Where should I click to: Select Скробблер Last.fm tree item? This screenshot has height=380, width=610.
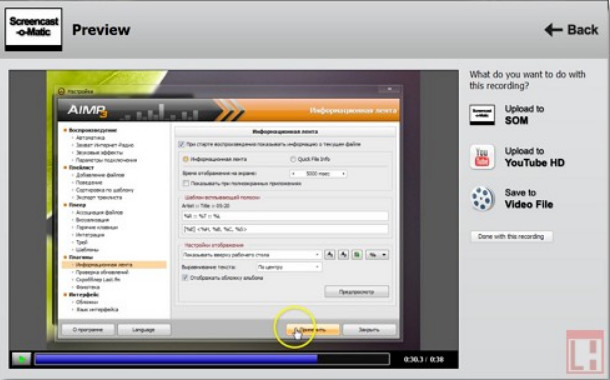tap(98, 280)
